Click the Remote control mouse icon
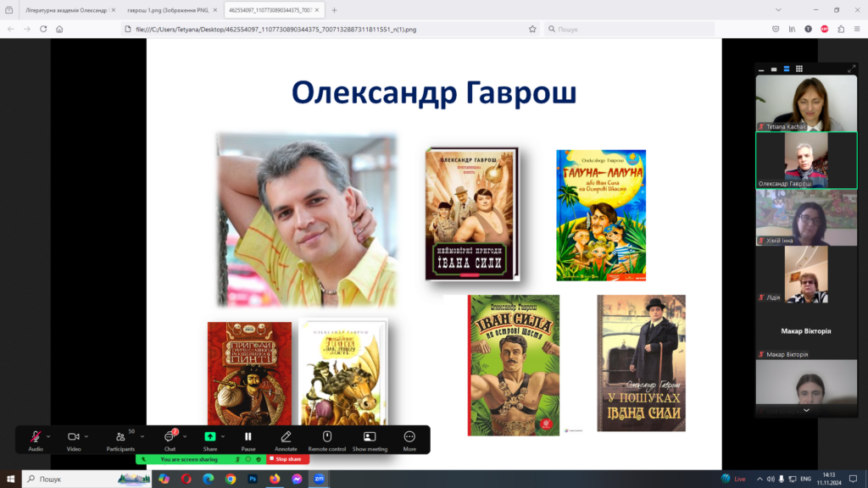Viewport: 868px width, 488px height. pyautogui.click(x=327, y=437)
